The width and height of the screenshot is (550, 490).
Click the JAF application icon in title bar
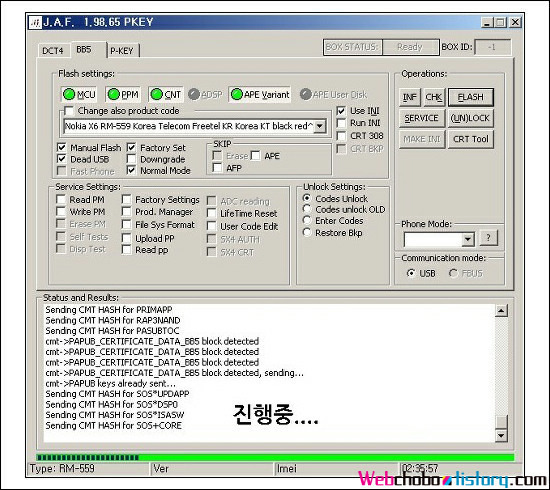coord(35,22)
